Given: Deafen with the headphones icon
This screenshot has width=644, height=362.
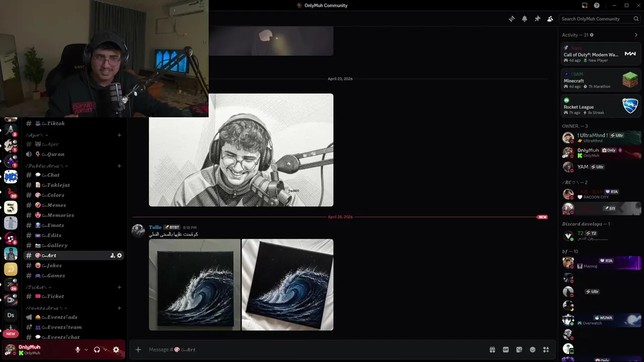Looking at the screenshot, I should pos(97,350).
